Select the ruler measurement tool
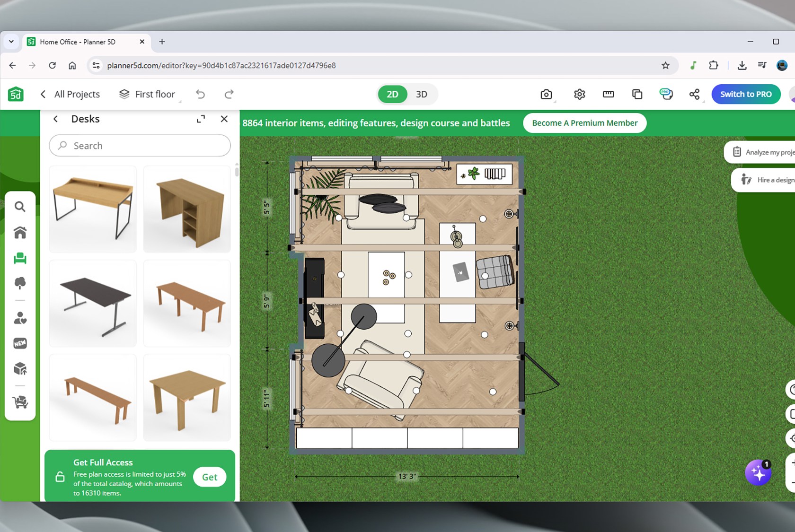 [x=608, y=95]
